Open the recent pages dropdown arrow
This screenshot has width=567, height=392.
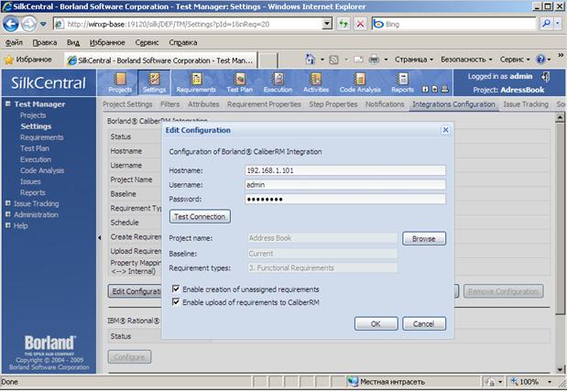pos(43,24)
